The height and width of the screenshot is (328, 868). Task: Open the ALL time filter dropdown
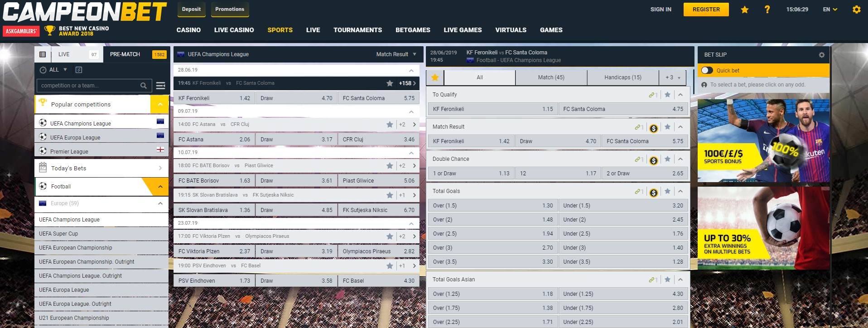pyautogui.click(x=53, y=70)
